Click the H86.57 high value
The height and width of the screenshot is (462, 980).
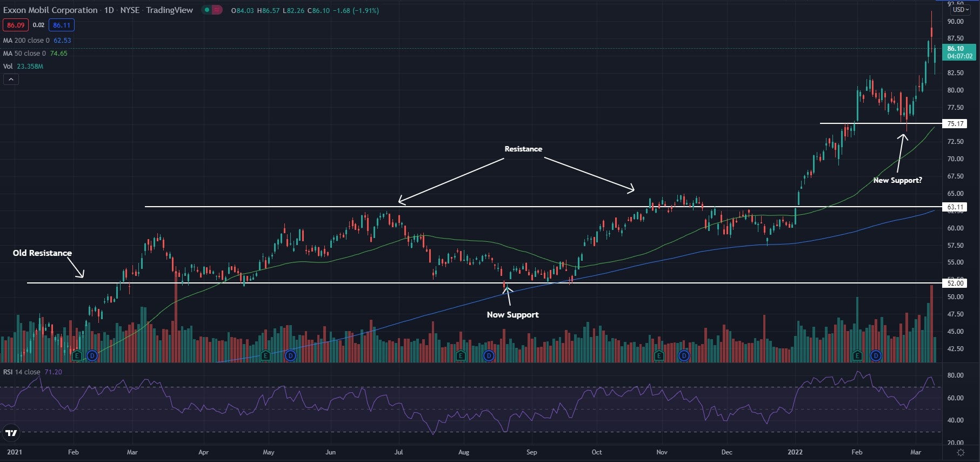click(268, 11)
